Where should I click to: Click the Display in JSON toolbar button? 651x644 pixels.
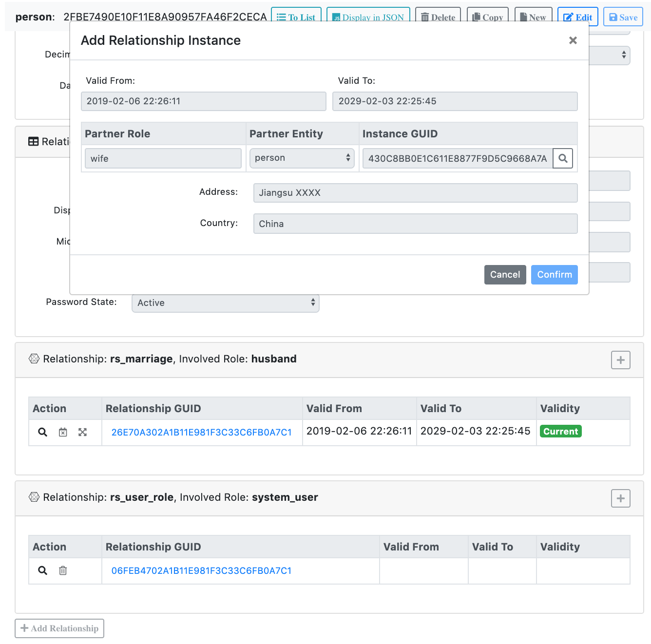[x=368, y=17]
